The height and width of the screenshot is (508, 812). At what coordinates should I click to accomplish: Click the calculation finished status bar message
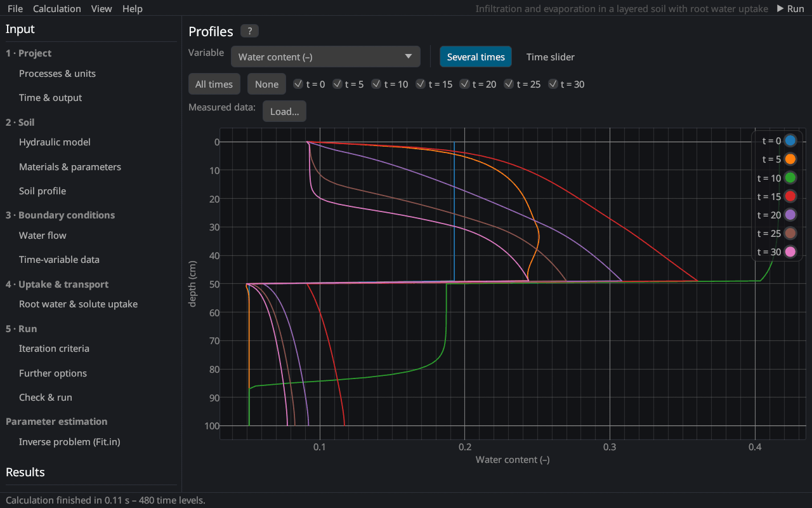(105, 500)
